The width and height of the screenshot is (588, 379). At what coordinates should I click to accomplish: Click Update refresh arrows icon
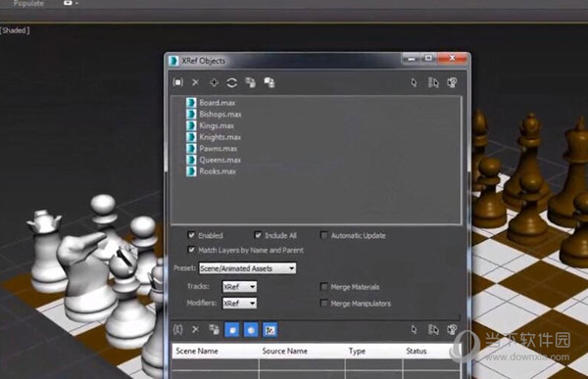coord(231,82)
